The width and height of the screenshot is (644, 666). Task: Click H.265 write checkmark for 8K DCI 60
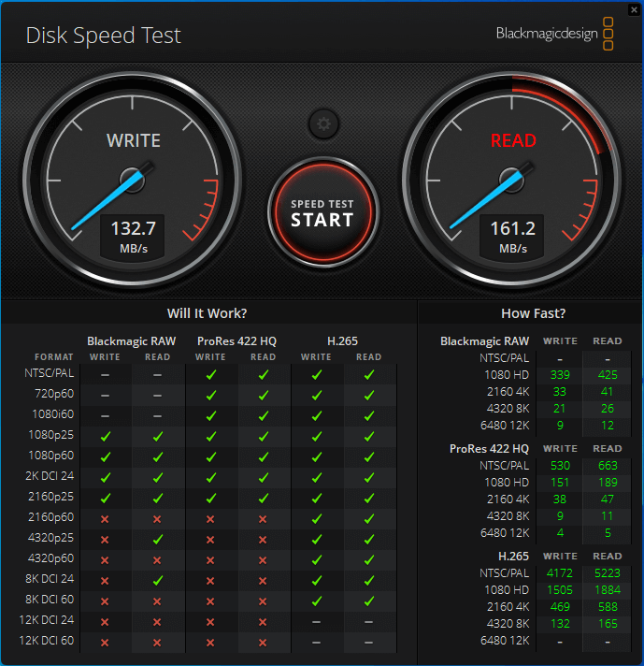316,601
